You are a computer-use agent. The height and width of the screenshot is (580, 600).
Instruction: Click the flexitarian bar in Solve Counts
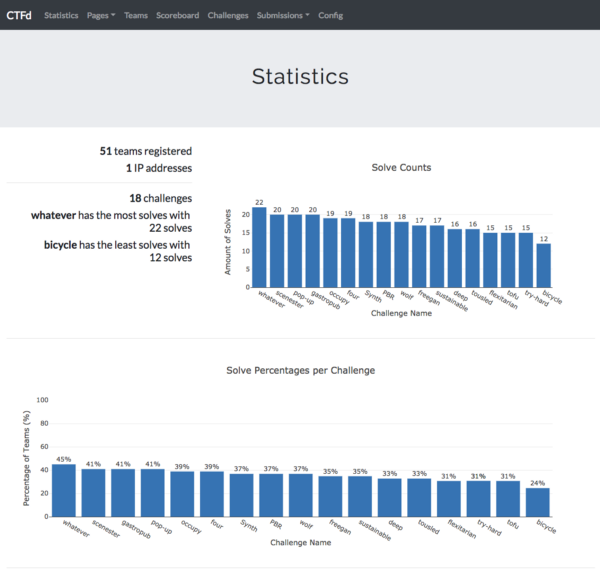pos(490,260)
